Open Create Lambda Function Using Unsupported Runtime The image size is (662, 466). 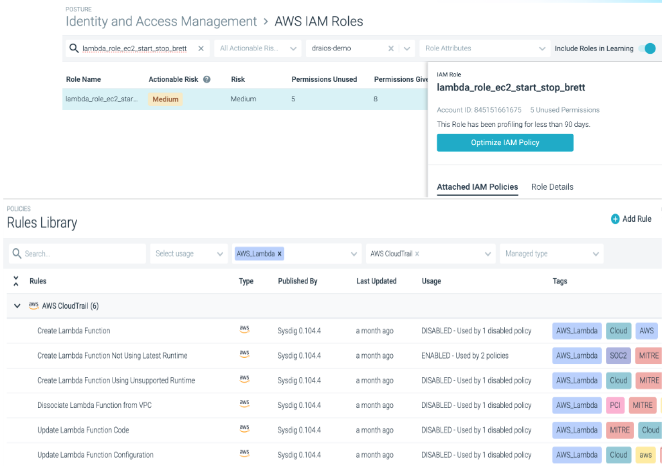pyautogui.click(x=116, y=380)
